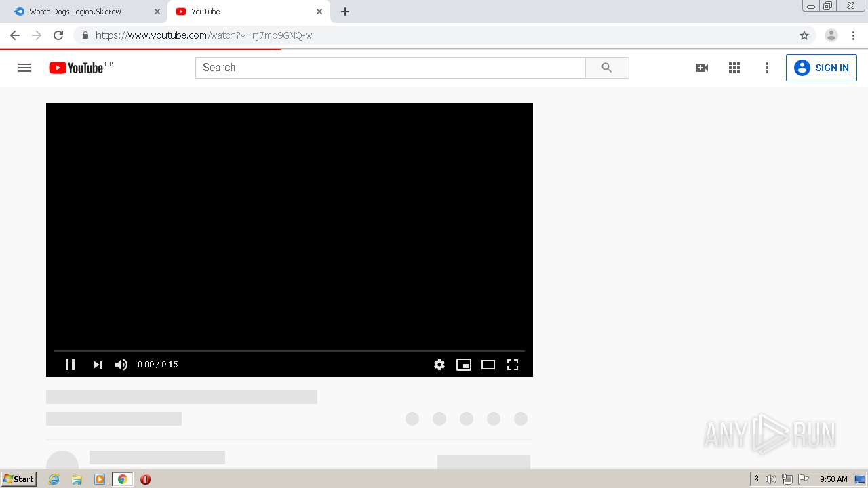Open system volume tray icon
This screenshot has width=868, height=488.
click(x=771, y=479)
